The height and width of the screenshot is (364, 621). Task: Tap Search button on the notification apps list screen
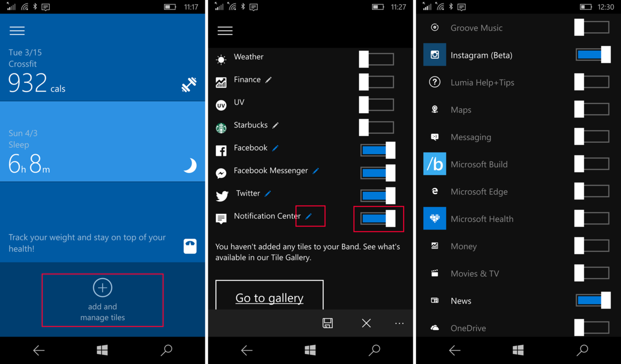(x=583, y=350)
